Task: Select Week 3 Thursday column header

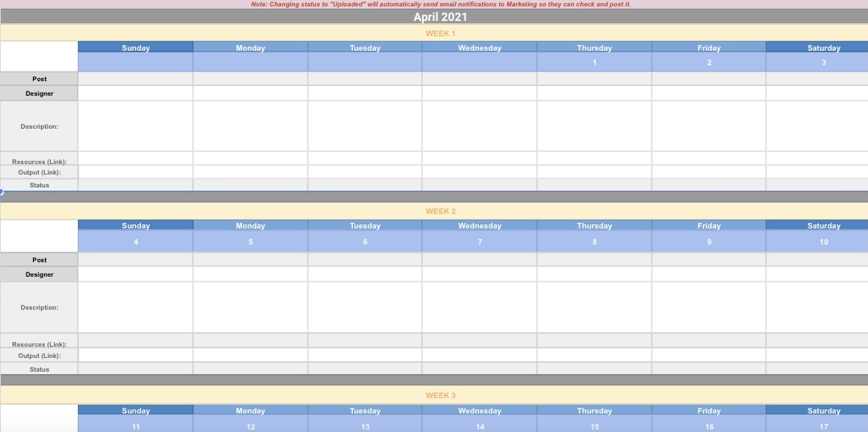Action: click(595, 410)
